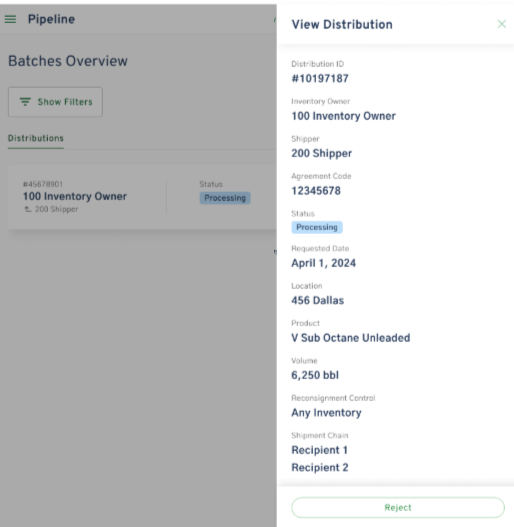Open the hamburger navigation menu
The image size is (514, 527).
[10, 19]
